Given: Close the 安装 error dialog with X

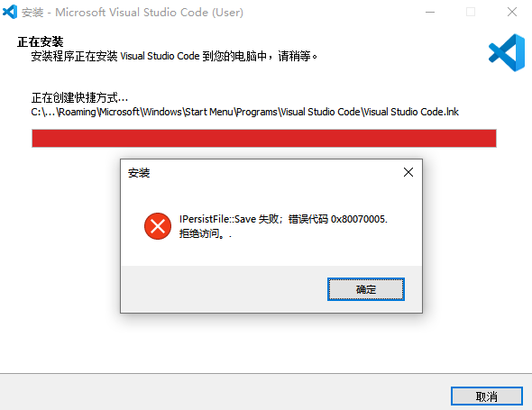Looking at the screenshot, I should [x=408, y=172].
